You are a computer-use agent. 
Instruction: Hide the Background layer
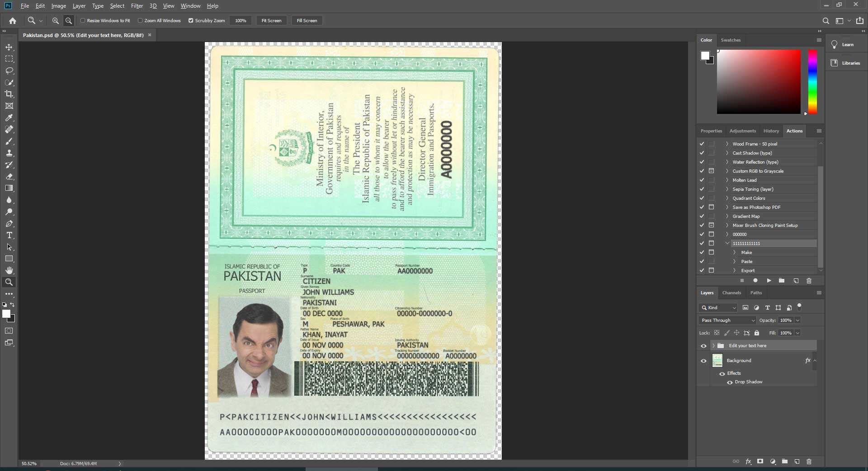pos(703,361)
